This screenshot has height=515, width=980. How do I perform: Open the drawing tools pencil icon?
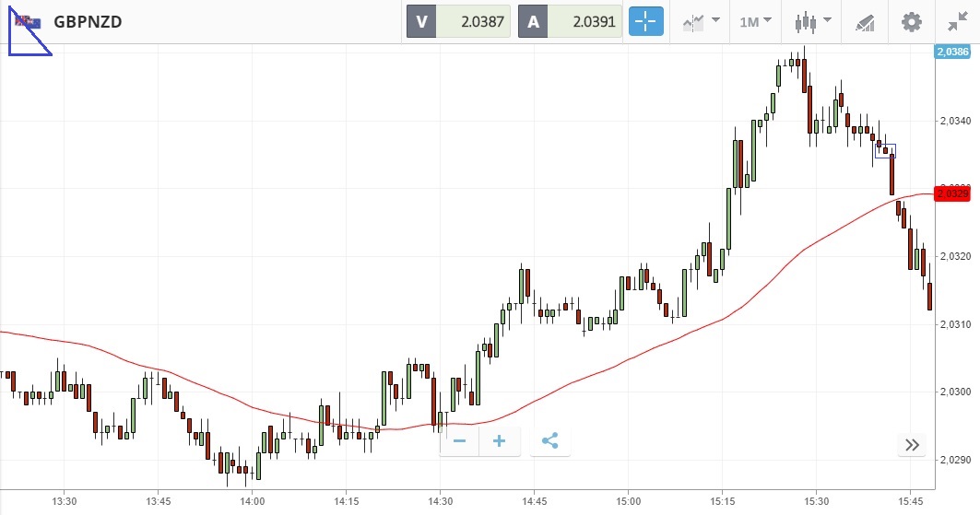(x=864, y=21)
